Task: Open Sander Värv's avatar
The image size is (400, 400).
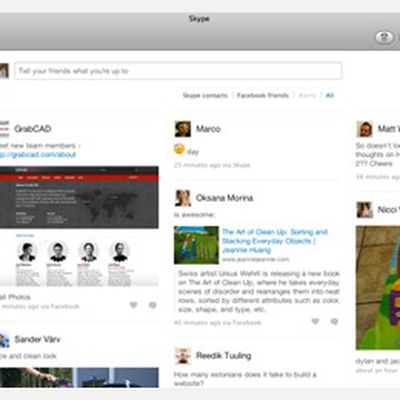Action: [4, 340]
